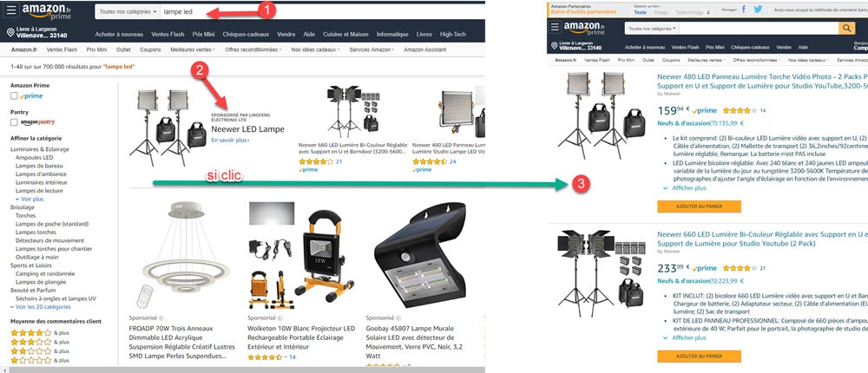
Task: Share via the Twitter icon in partner toolbar
Action: (758, 10)
